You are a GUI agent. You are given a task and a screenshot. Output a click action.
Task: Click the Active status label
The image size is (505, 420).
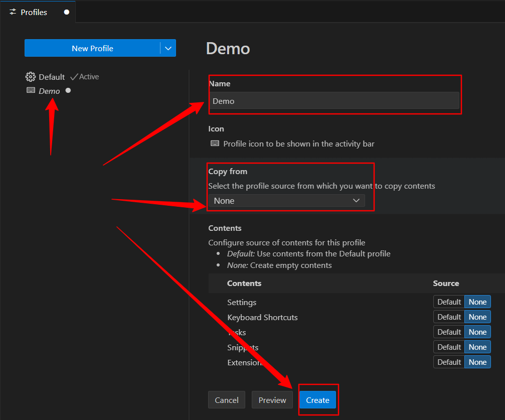[x=89, y=77]
